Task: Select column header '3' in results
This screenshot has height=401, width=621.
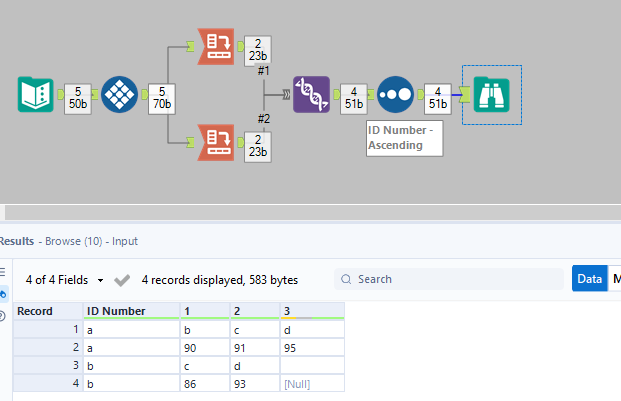Action: pyautogui.click(x=311, y=311)
